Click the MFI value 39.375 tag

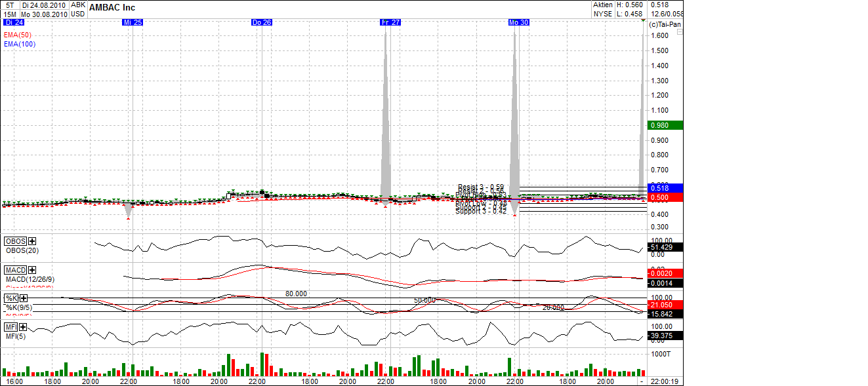(x=665, y=336)
